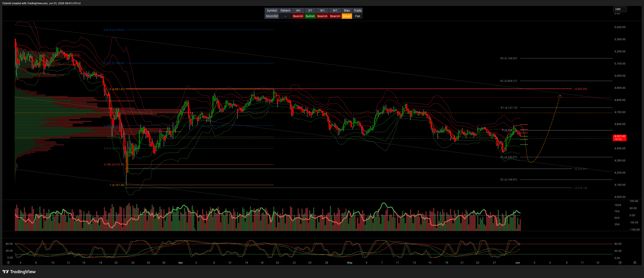This screenshot has width=644, height=278.
Task: Click the Flat trade cell
Action: [357, 16]
